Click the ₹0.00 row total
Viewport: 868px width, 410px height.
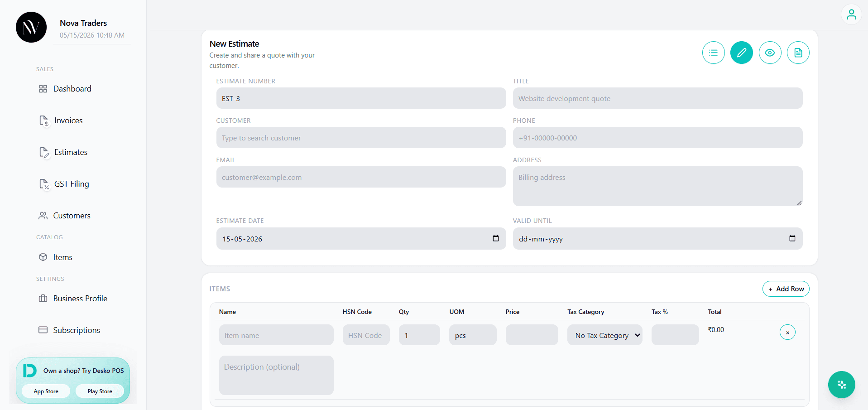pyautogui.click(x=716, y=330)
